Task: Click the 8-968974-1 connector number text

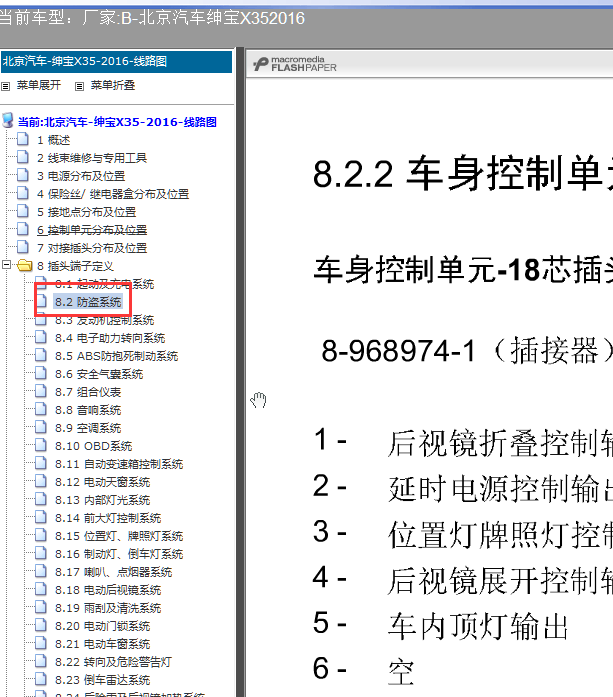Action: 398,351
